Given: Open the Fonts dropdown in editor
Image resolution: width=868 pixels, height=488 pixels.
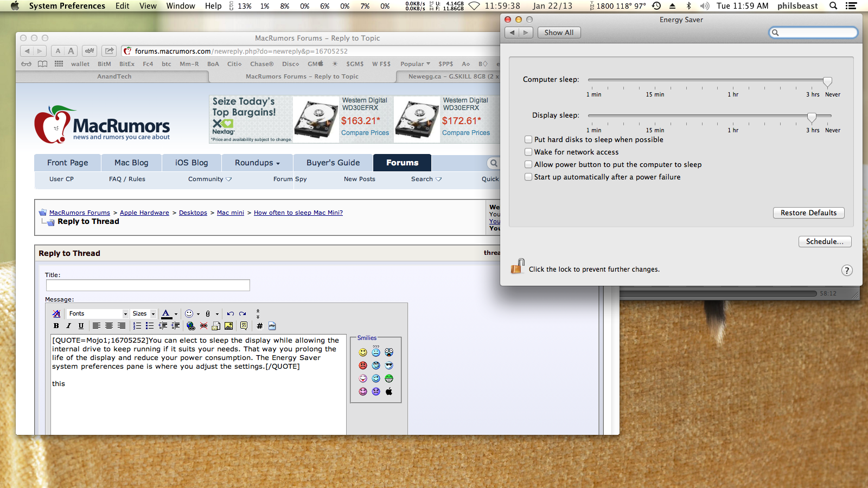Looking at the screenshot, I should [x=98, y=314].
